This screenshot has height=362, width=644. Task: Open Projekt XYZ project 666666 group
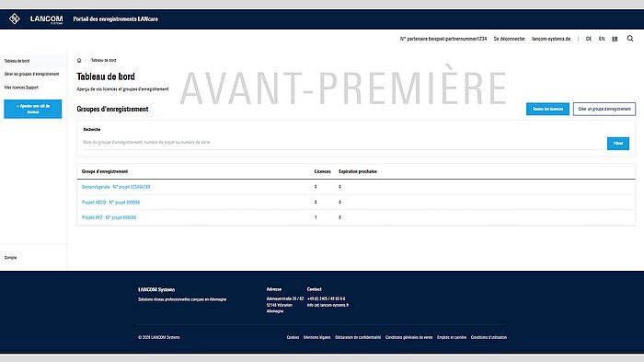pyautogui.click(x=109, y=217)
